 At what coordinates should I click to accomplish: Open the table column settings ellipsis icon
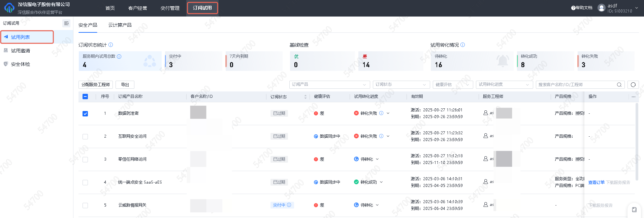633,97
